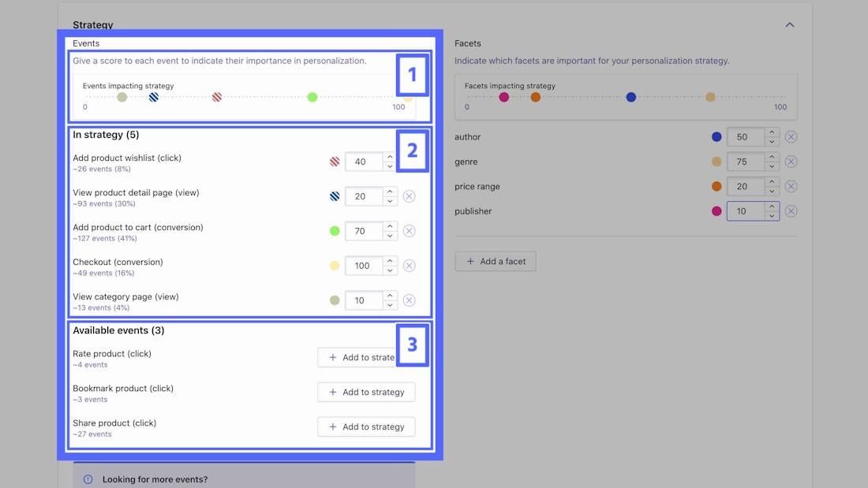This screenshot has height=488, width=868.
Task: Click the plus icon in Add a facet
Action: (x=470, y=261)
